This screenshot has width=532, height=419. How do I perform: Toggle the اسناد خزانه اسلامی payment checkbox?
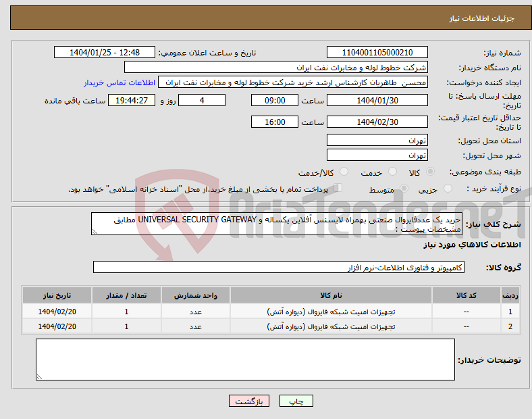[338, 188]
